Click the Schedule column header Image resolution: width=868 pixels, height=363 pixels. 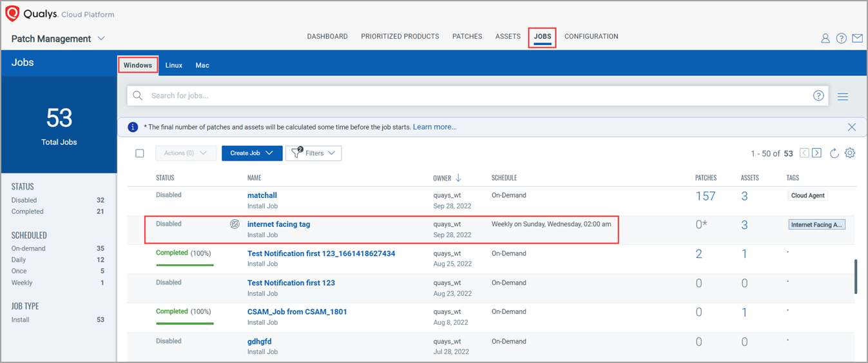(x=504, y=178)
